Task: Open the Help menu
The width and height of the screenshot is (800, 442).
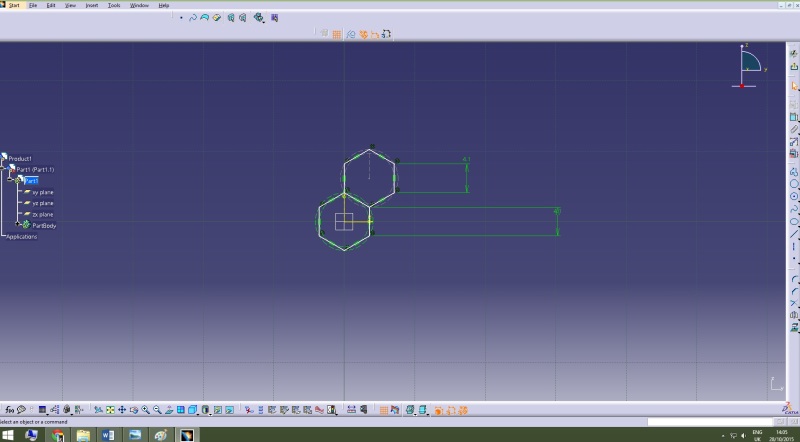Action: coord(164,5)
